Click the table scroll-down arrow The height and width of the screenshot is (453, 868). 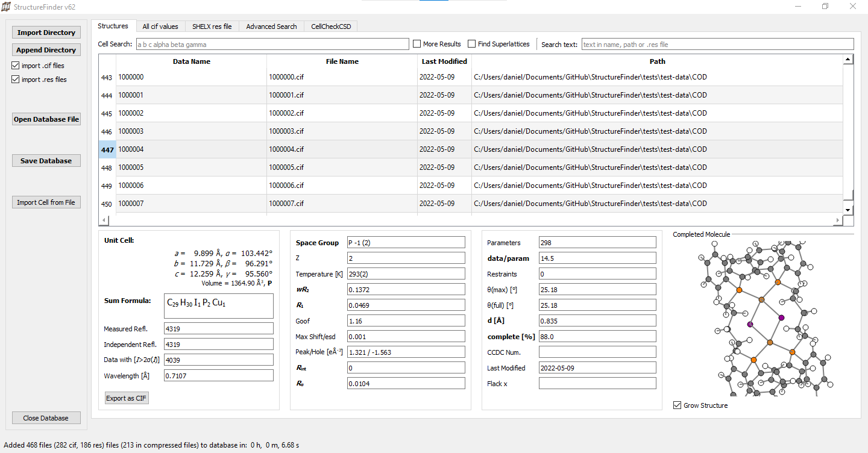coord(848,210)
